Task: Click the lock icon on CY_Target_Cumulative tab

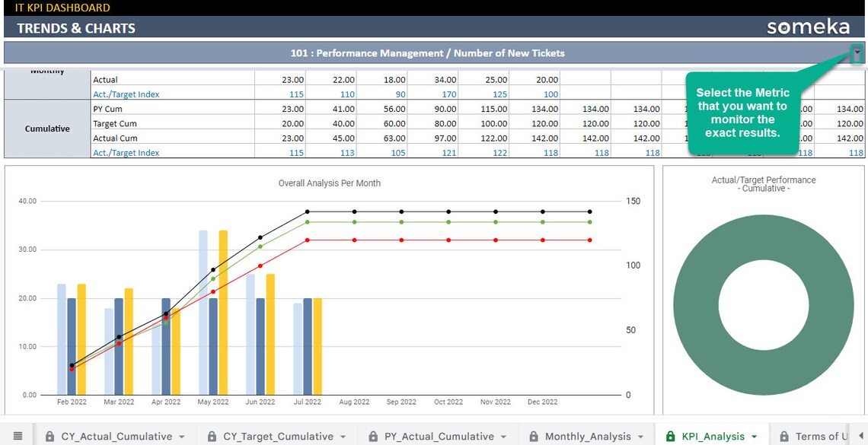Action: coord(212,436)
